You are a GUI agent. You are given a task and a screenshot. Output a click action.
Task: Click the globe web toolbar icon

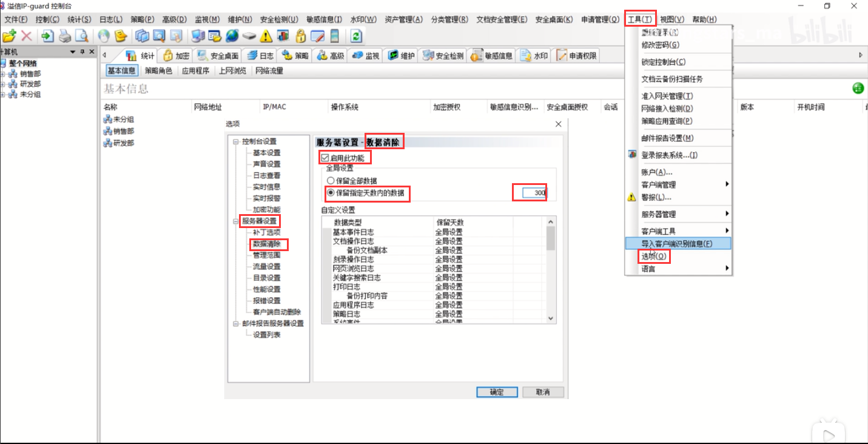tap(231, 36)
